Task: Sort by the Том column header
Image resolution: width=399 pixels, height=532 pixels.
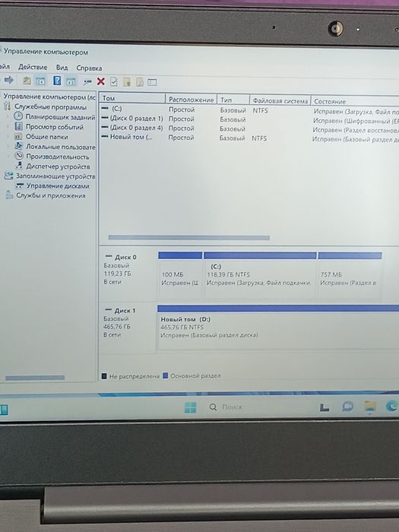Action: tap(132, 98)
